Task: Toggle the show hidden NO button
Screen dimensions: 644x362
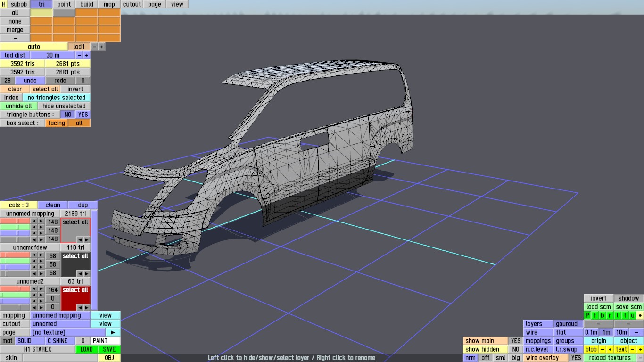Action: tap(516, 349)
